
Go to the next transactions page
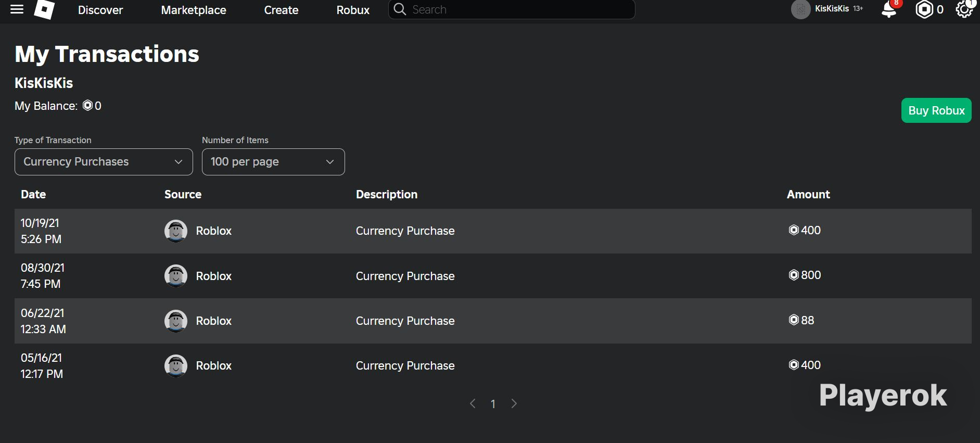(514, 403)
